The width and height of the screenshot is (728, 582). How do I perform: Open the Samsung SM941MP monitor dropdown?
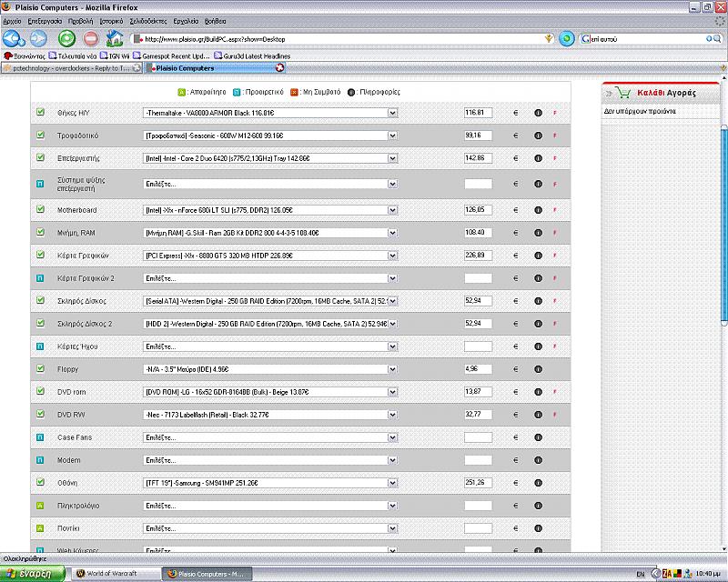click(270, 483)
